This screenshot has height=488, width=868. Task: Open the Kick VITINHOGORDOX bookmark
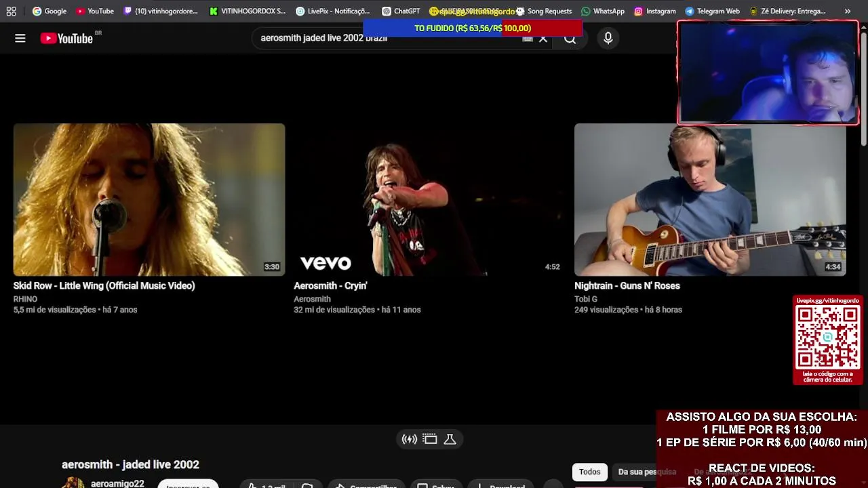tap(248, 11)
